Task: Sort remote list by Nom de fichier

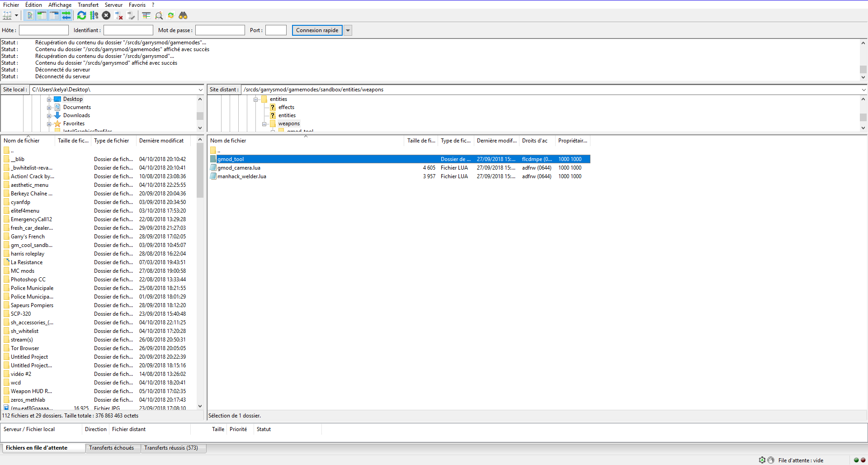Action: click(x=306, y=141)
